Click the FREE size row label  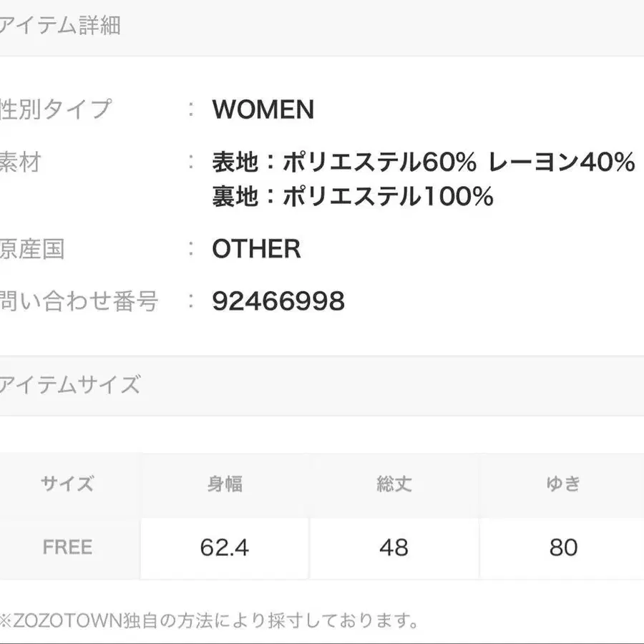[67, 547]
